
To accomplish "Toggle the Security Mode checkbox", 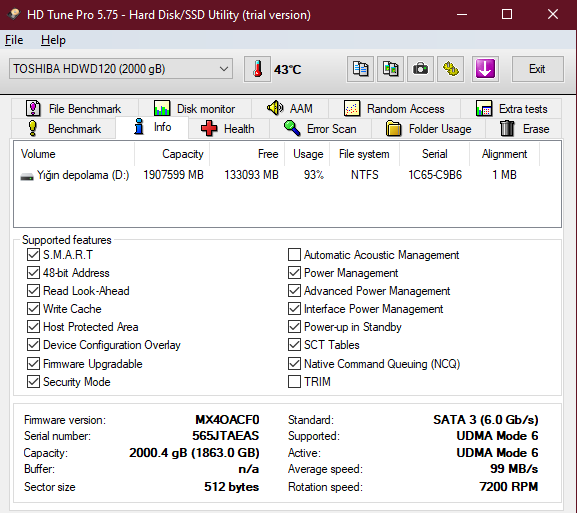I will [33, 382].
